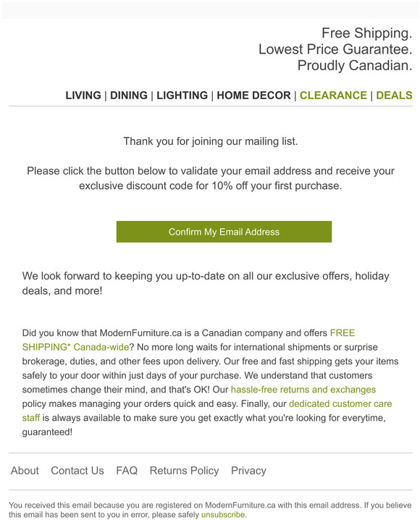Open the HOME DECOR category

(x=253, y=96)
